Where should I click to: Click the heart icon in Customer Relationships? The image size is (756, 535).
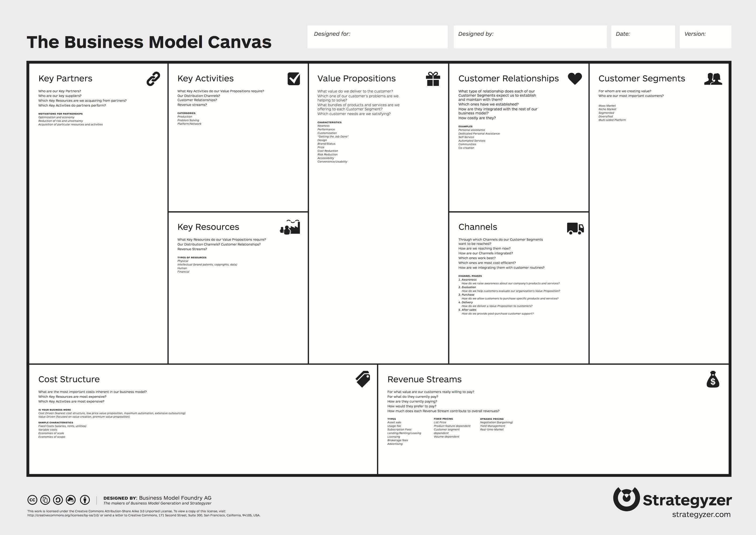575,79
